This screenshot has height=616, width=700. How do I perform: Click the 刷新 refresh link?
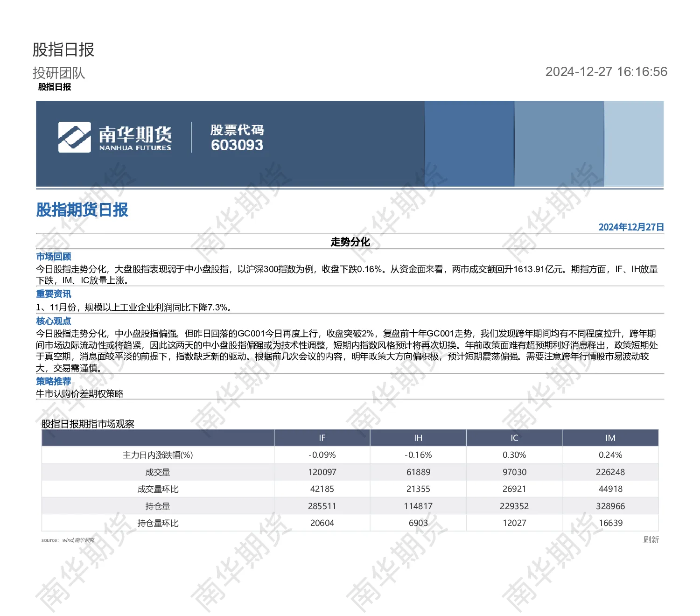pos(651,539)
